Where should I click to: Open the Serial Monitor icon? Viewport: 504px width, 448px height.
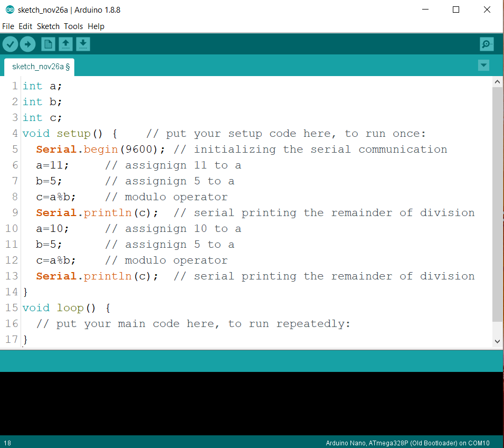(x=486, y=44)
